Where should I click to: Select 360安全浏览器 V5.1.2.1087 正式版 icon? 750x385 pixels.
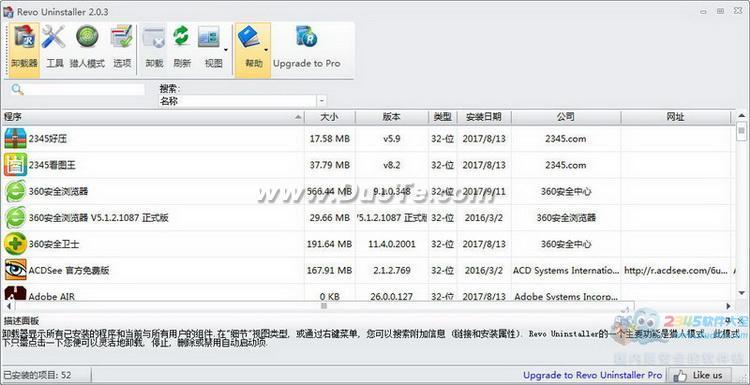(x=15, y=218)
